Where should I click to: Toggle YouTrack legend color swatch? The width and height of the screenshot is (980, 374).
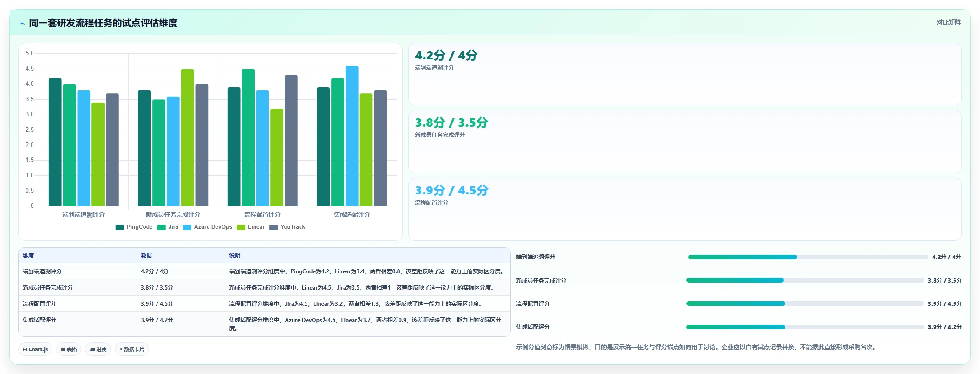tap(274, 227)
